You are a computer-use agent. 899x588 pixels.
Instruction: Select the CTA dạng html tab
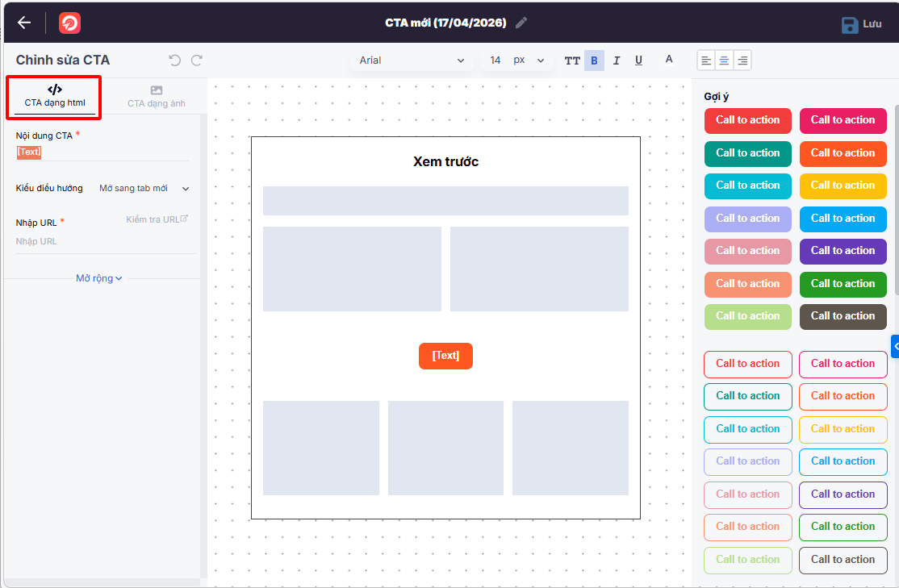55,97
